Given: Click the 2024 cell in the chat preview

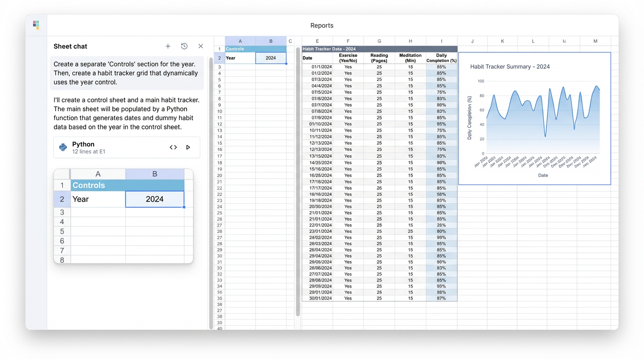Looking at the screenshot, I should pos(154,199).
